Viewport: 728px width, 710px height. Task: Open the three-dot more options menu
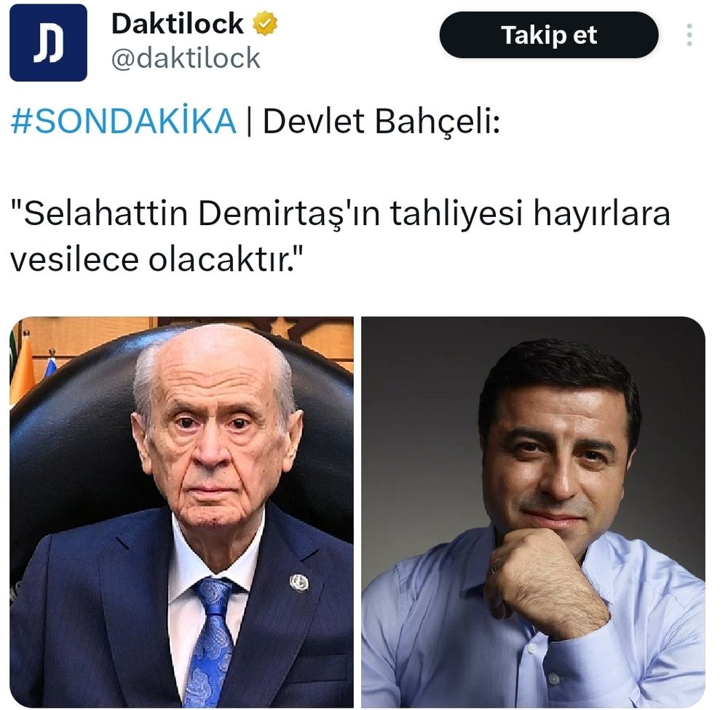tap(689, 35)
